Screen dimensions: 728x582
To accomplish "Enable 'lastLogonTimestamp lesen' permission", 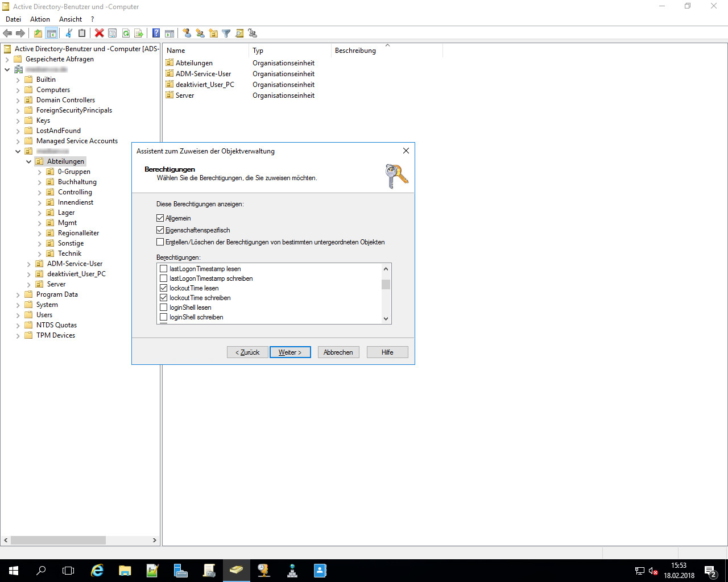I will pyautogui.click(x=164, y=269).
